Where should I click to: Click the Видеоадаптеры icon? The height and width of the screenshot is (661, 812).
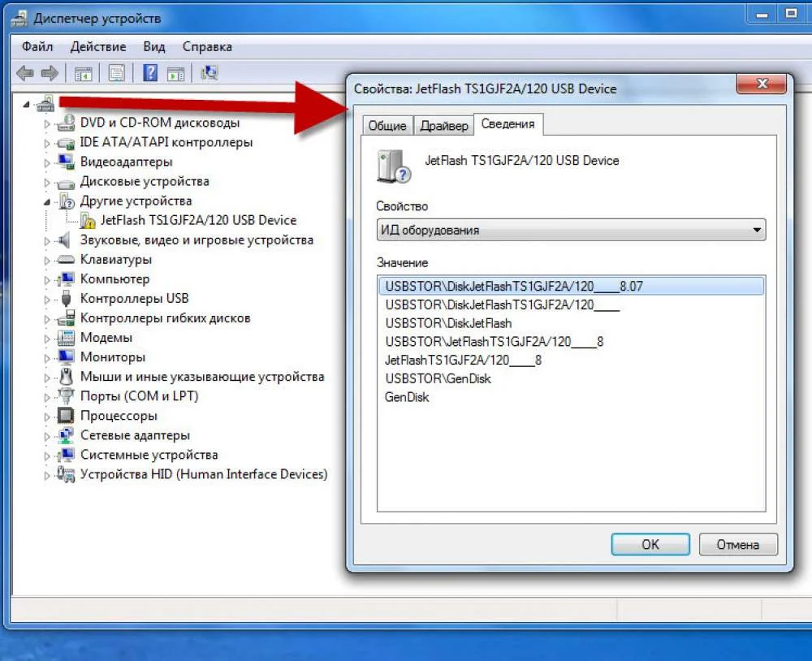[66, 162]
